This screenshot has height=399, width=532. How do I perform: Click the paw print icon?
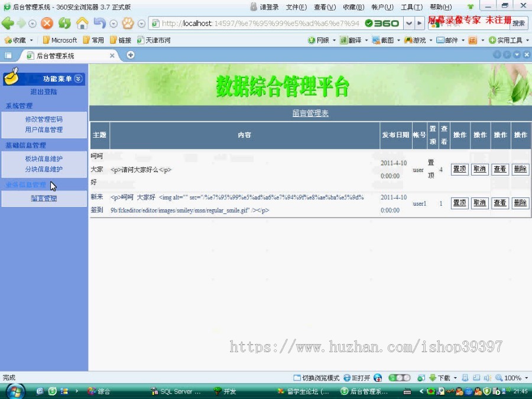coord(128,23)
